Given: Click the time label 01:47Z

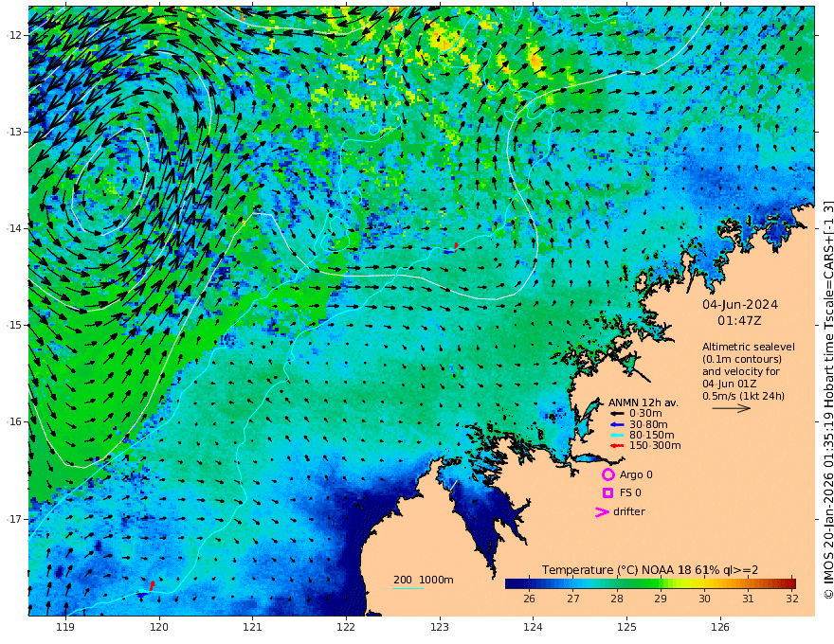Looking at the screenshot, I should pyautogui.click(x=739, y=321).
